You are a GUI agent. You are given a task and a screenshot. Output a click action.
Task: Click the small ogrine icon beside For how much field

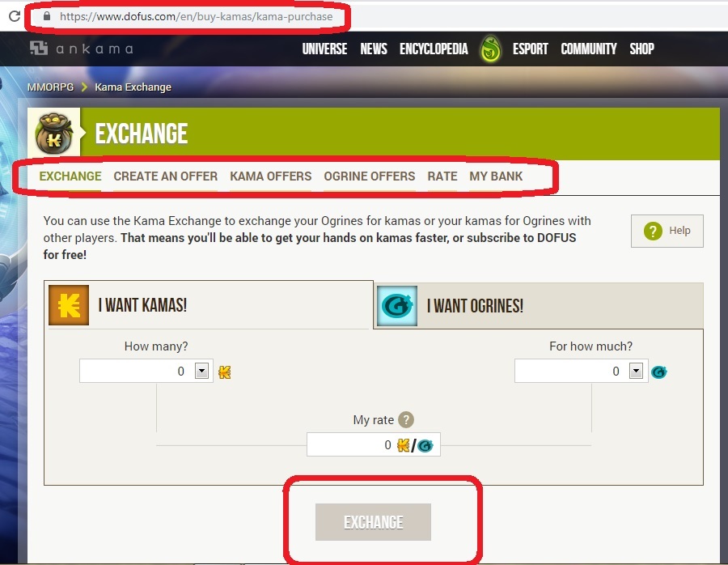tap(658, 372)
